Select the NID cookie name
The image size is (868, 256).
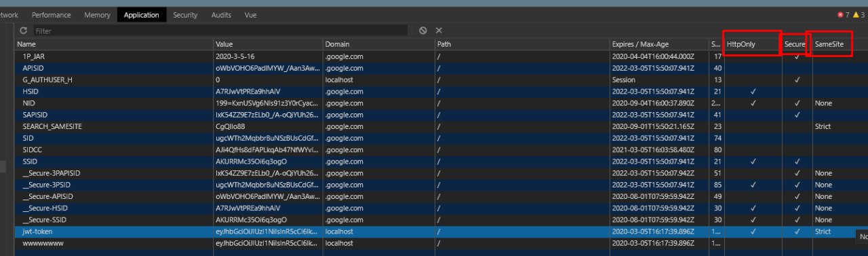[29, 103]
